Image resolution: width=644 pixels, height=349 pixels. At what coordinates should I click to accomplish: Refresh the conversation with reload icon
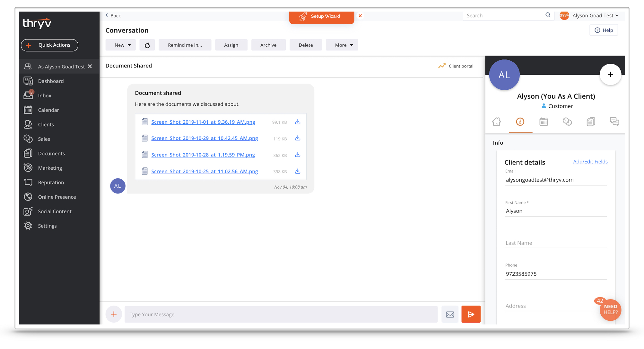tap(147, 45)
